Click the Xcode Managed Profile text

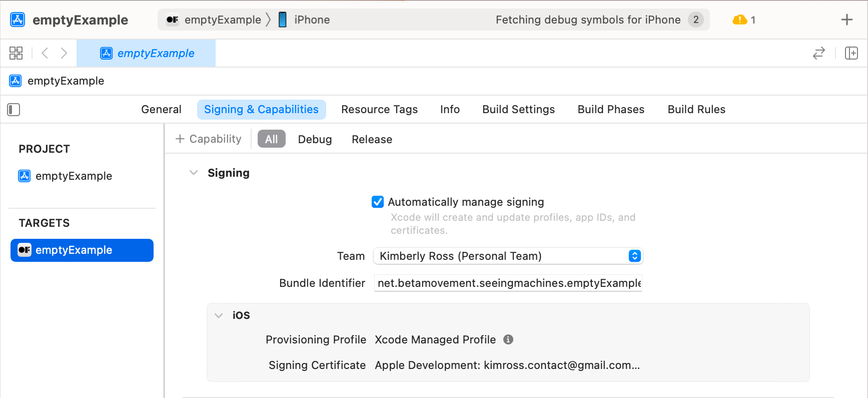435,339
